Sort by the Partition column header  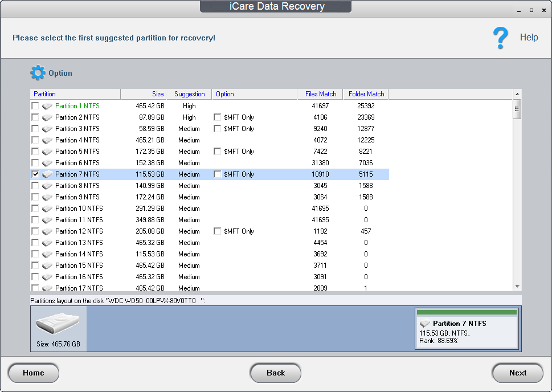(75, 94)
